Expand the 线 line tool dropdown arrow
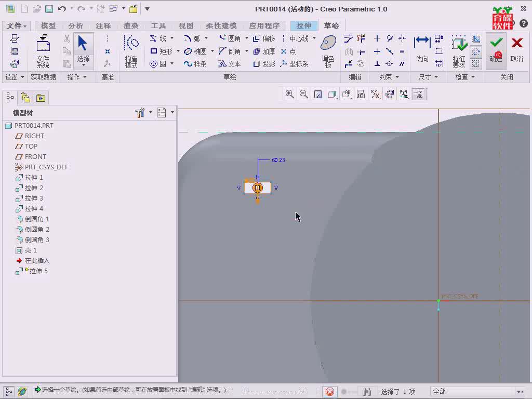The height and width of the screenshot is (399, 532). [x=172, y=38]
